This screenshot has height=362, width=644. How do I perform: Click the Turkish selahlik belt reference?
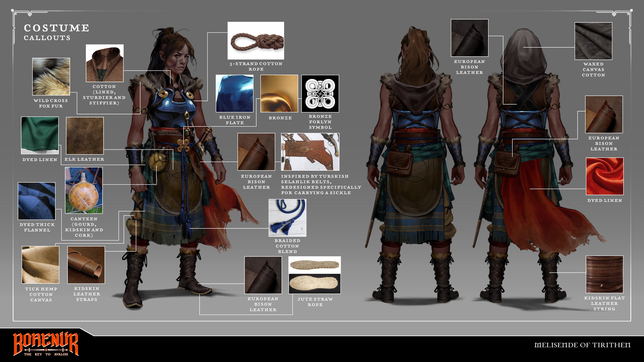[310, 152]
